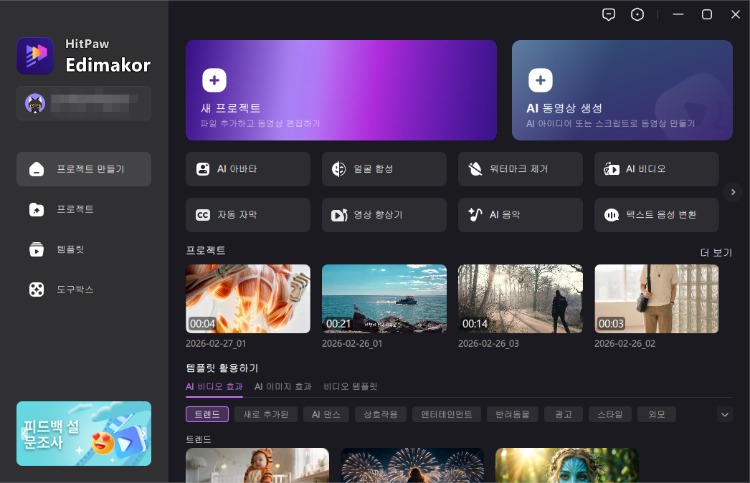Select the 스타일 category chip
This screenshot has height=483, width=750.
[610, 414]
